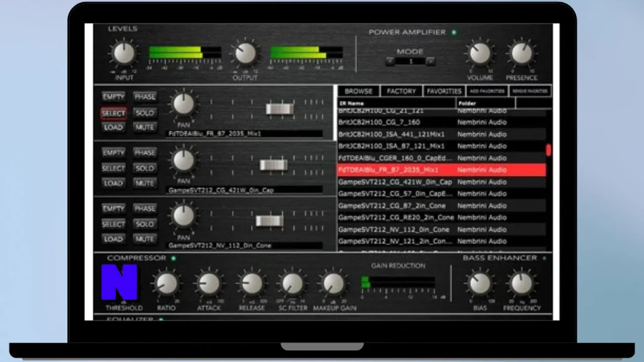This screenshot has width=644, height=362.
Task: Click the bass enhancer Bias knob
Action: pyautogui.click(x=479, y=283)
